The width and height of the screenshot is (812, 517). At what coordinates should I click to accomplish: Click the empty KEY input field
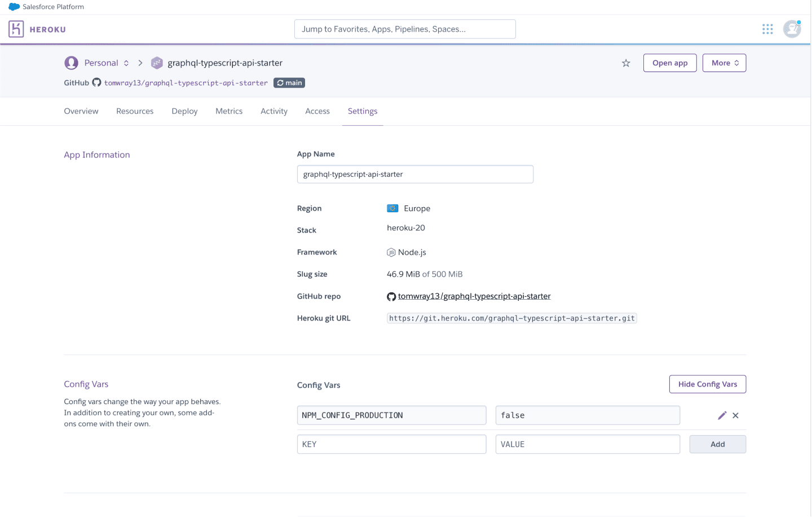click(x=391, y=444)
